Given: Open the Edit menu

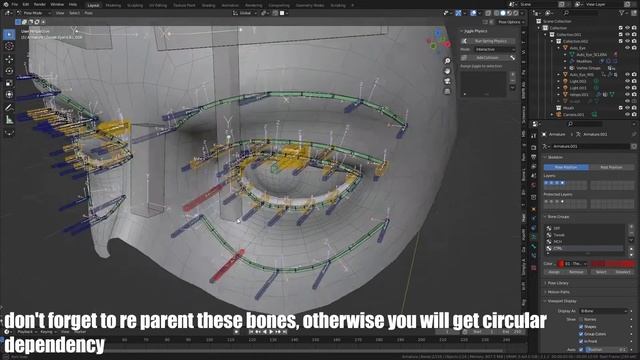Looking at the screenshot, I should pyautogui.click(x=26, y=4).
